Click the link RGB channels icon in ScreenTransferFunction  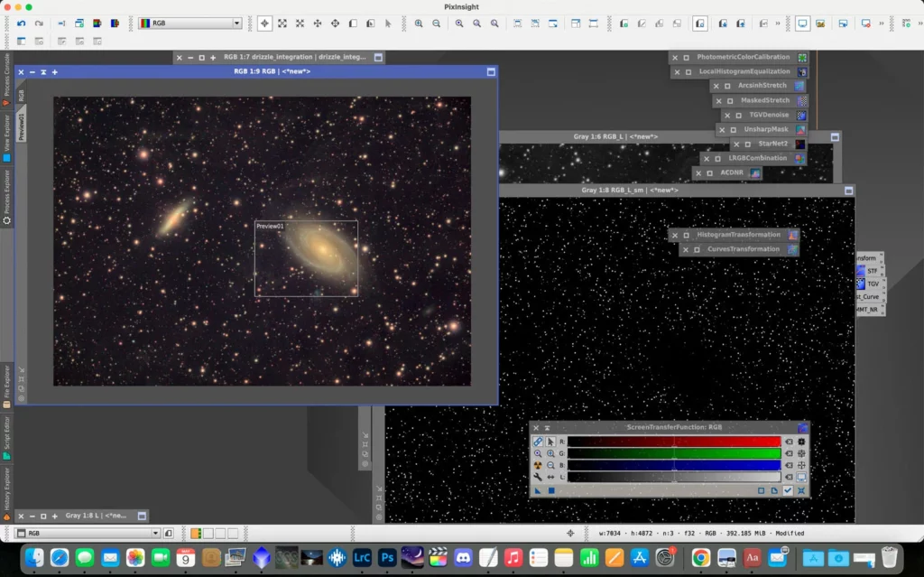pyautogui.click(x=538, y=442)
